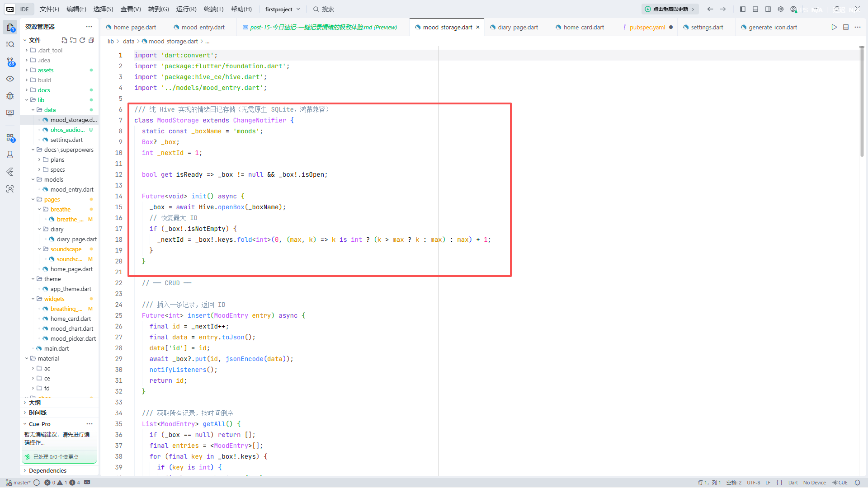The height and width of the screenshot is (488, 868).
Task: Open the Testing flask icon
Action: pyautogui.click(x=10, y=155)
